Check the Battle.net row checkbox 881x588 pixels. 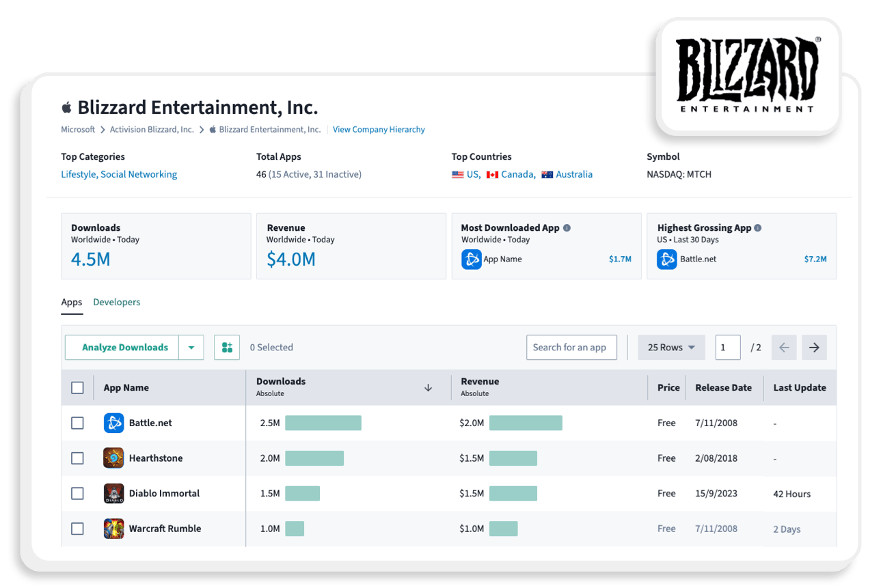tap(77, 423)
